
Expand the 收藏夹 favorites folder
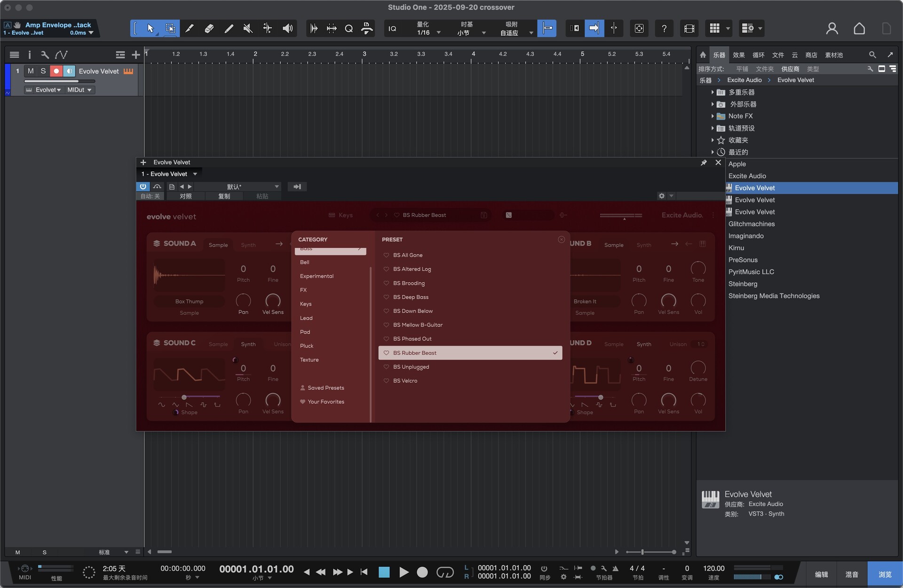pos(713,140)
